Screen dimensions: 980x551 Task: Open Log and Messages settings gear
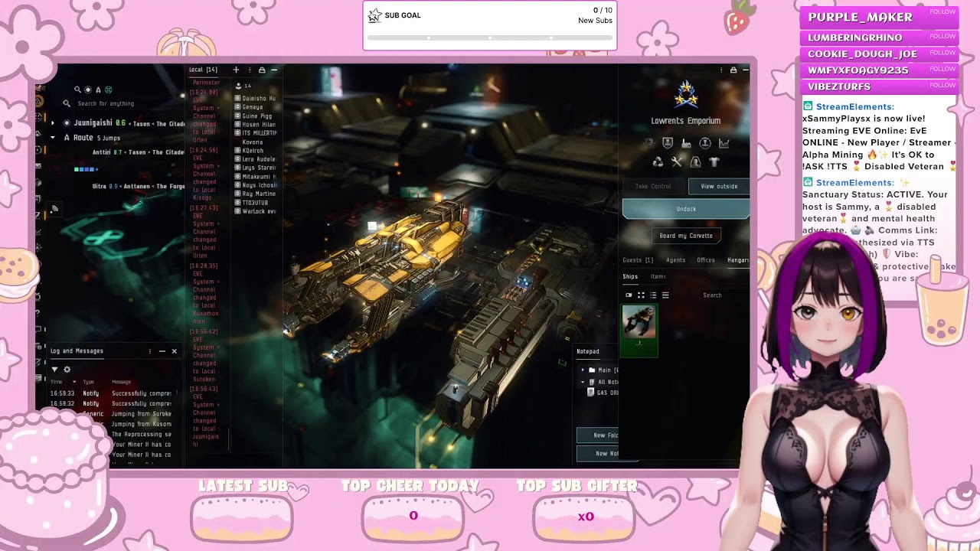pos(67,369)
